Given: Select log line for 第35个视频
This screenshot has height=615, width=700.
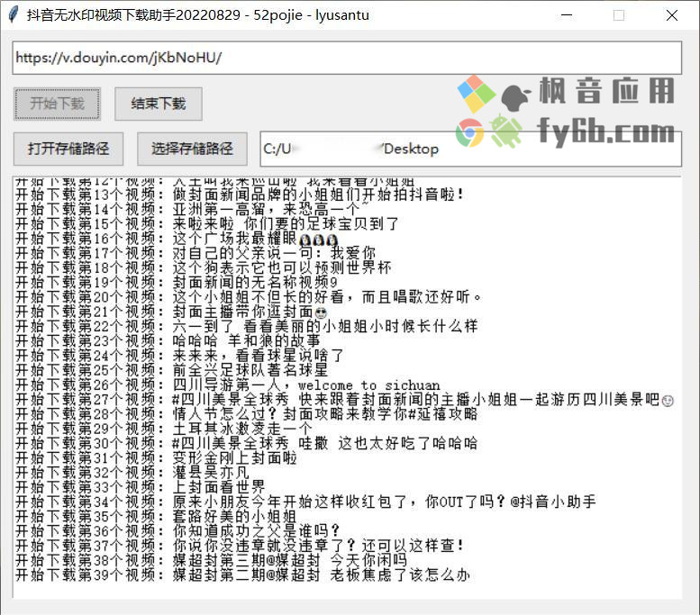Looking at the screenshot, I should click(x=156, y=516).
